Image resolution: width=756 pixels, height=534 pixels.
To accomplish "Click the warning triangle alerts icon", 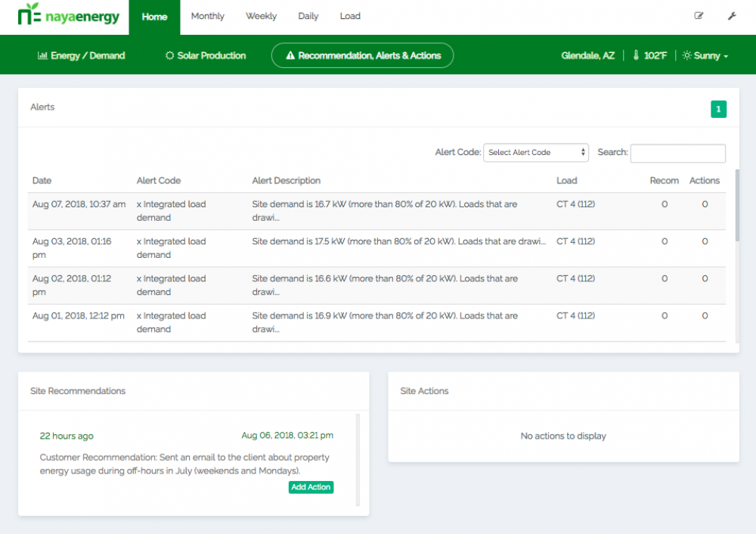I will (x=290, y=56).
